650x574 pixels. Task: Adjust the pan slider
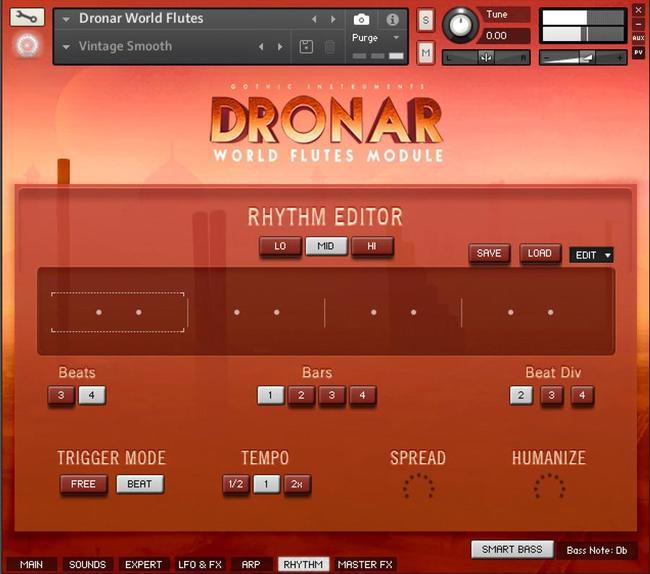(x=487, y=57)
